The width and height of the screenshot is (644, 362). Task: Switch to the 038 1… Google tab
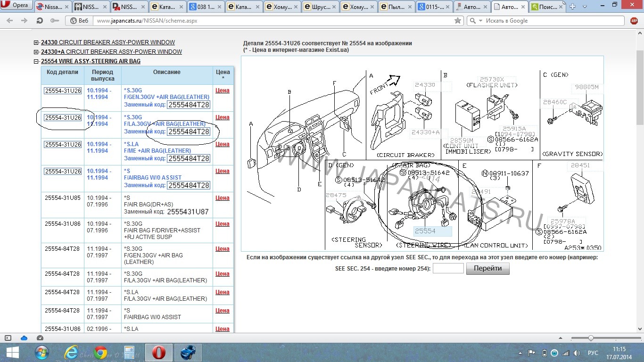point(205,7)
